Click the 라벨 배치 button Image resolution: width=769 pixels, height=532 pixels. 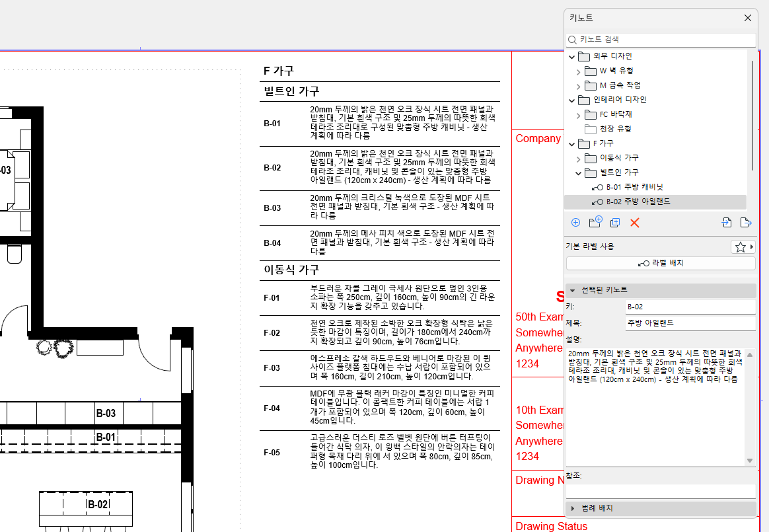(661, 263)
